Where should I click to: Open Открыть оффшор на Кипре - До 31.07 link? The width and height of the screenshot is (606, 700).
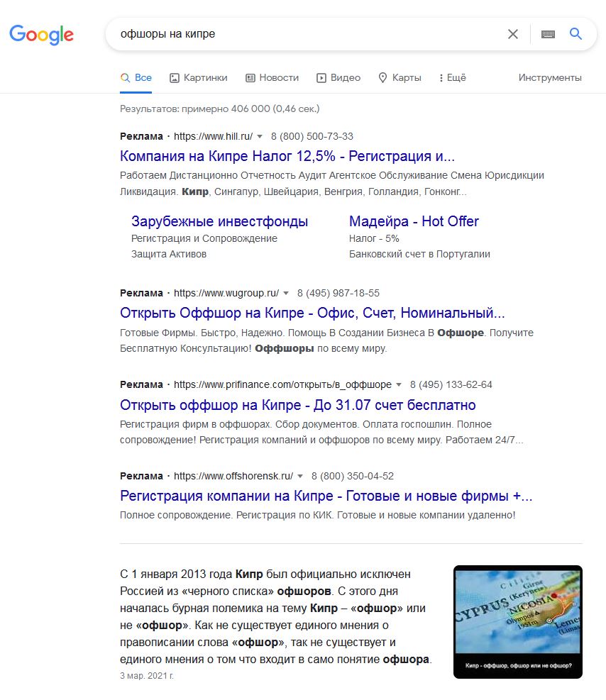click(298, 405)
